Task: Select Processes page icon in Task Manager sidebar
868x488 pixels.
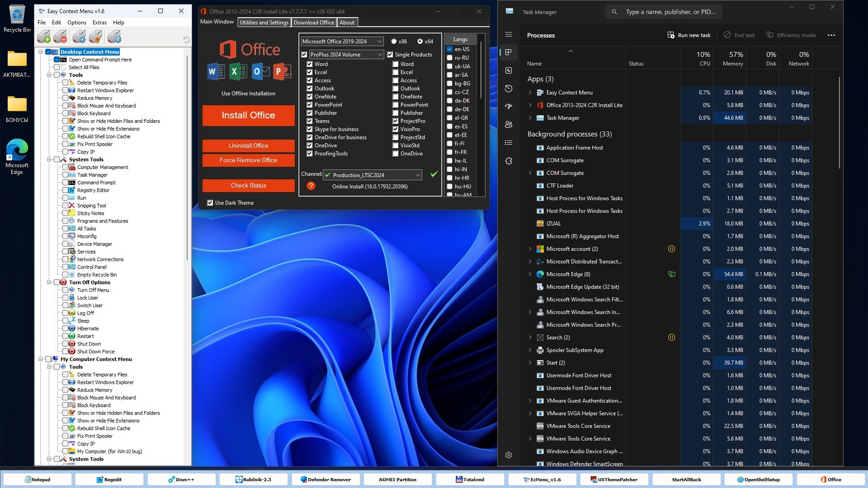Action: click(509, 52)
